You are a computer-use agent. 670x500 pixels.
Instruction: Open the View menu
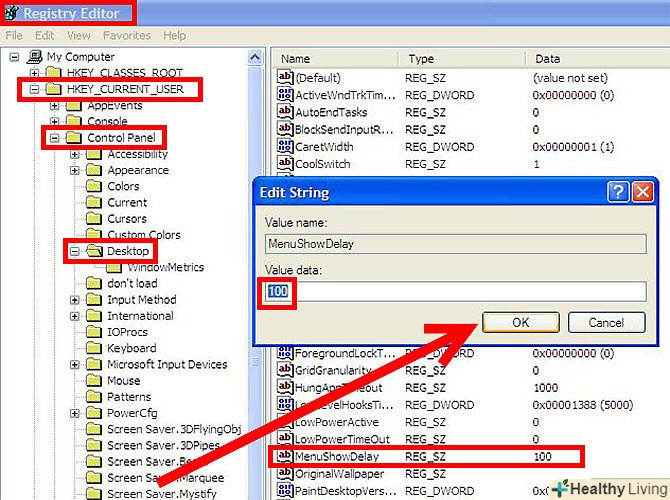coord(79,35)
